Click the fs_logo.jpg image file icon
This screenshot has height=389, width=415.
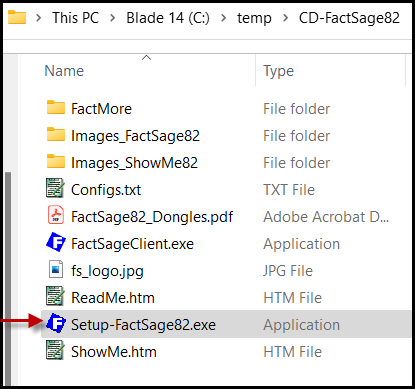coord(56,269)
